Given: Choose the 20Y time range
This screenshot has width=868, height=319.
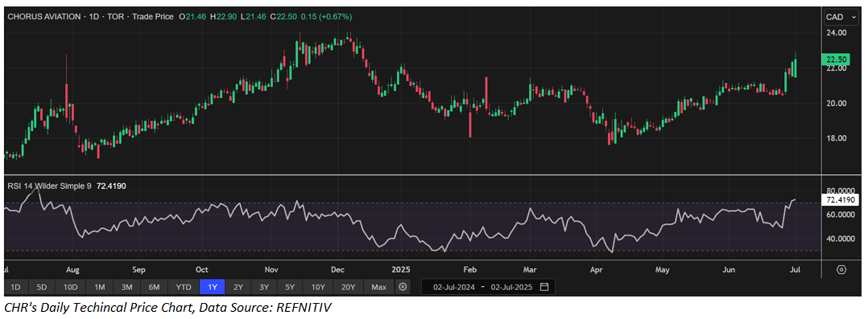Looking at the screenshot, I should [x=348, y=287].
